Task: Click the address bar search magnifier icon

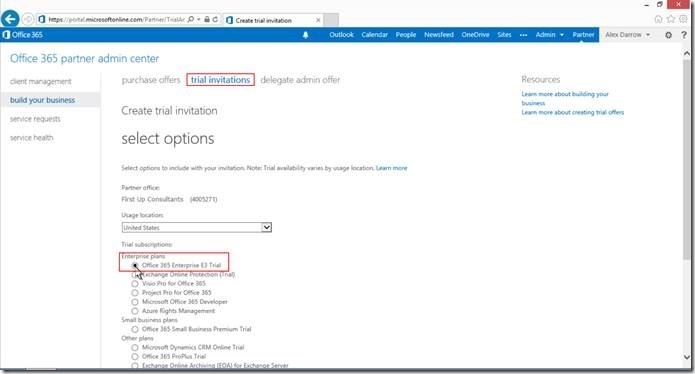Action: [191, 19]
